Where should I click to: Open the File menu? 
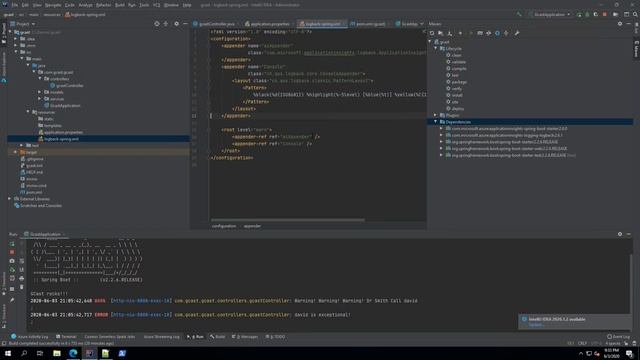(x=15, y=5)
